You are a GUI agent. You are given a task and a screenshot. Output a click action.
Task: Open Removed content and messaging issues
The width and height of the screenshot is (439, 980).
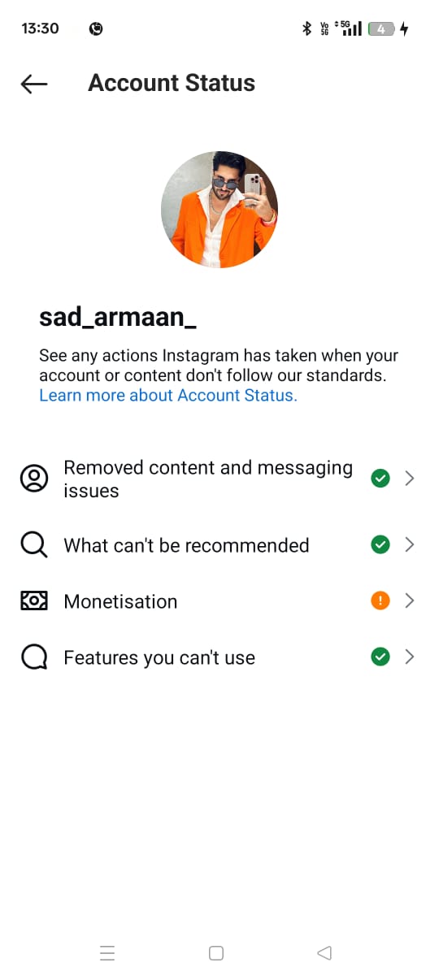point(218,479)
